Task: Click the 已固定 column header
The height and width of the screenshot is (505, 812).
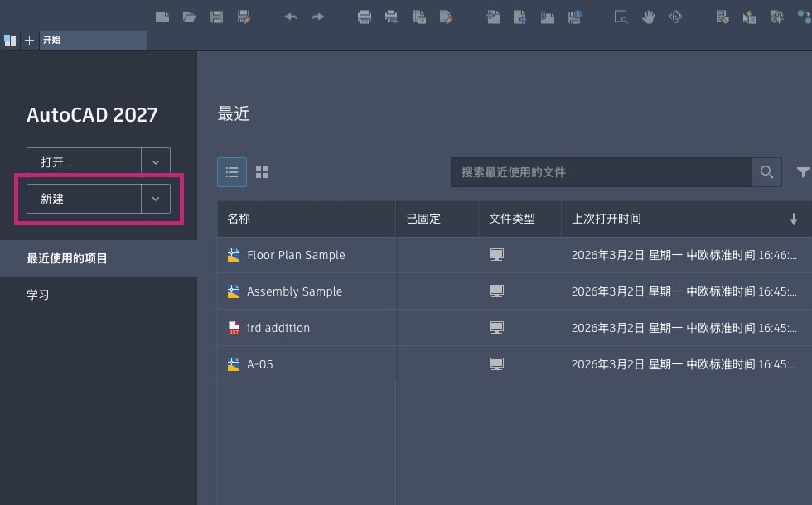Action: pos(437,219)
